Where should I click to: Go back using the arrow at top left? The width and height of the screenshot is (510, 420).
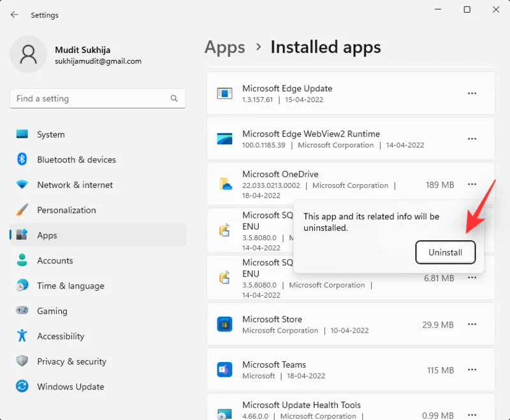(x=14, y=15)
